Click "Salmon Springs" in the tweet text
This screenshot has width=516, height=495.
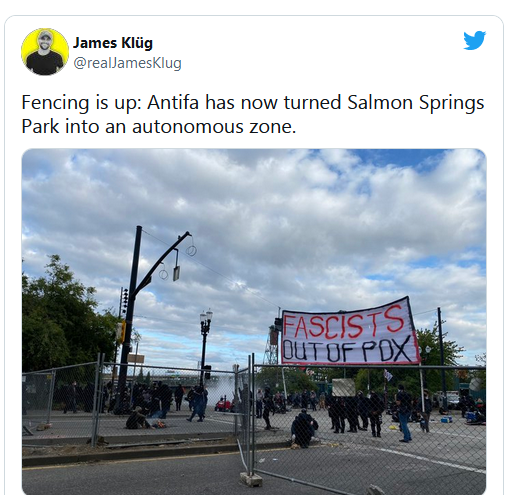tap(416, 103)
